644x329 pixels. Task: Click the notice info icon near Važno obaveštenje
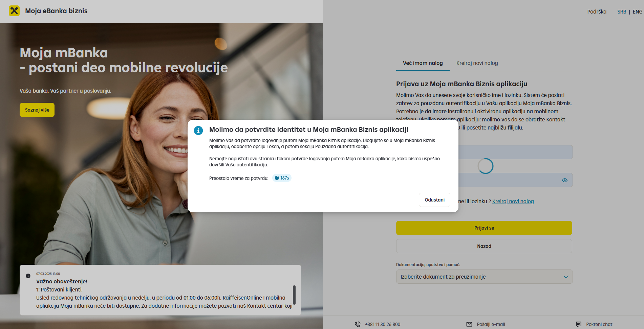(28, 276)
